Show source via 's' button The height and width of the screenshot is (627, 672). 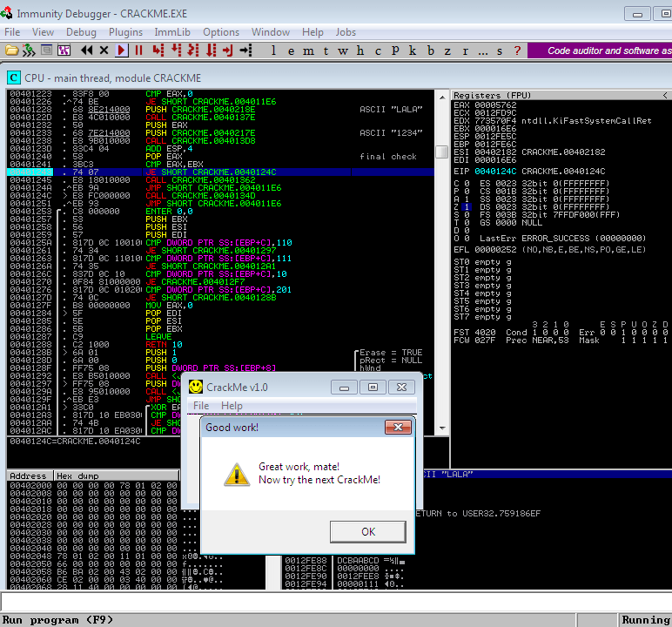(x=500, y=51)
